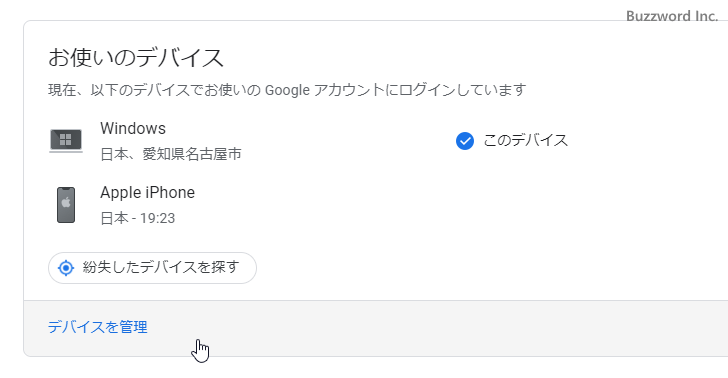Click the Google account login description text

pyautogui.click(x=287, y=90)
